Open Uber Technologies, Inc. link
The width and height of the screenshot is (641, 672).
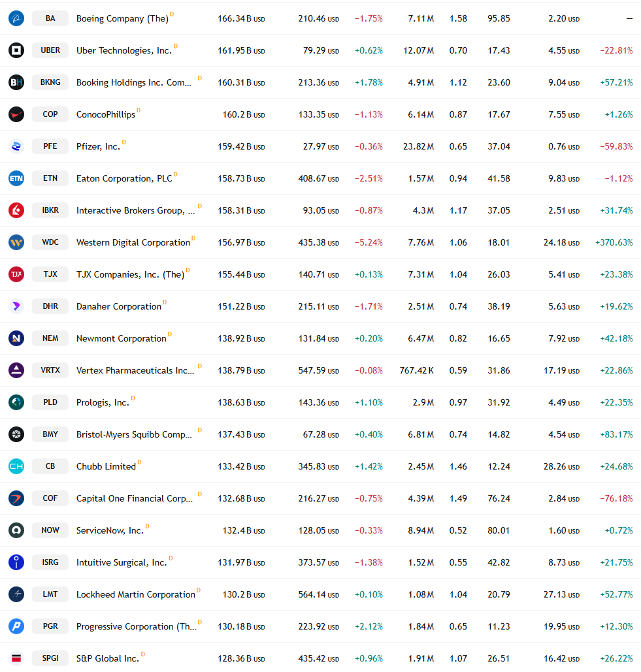tap(124, 50)
